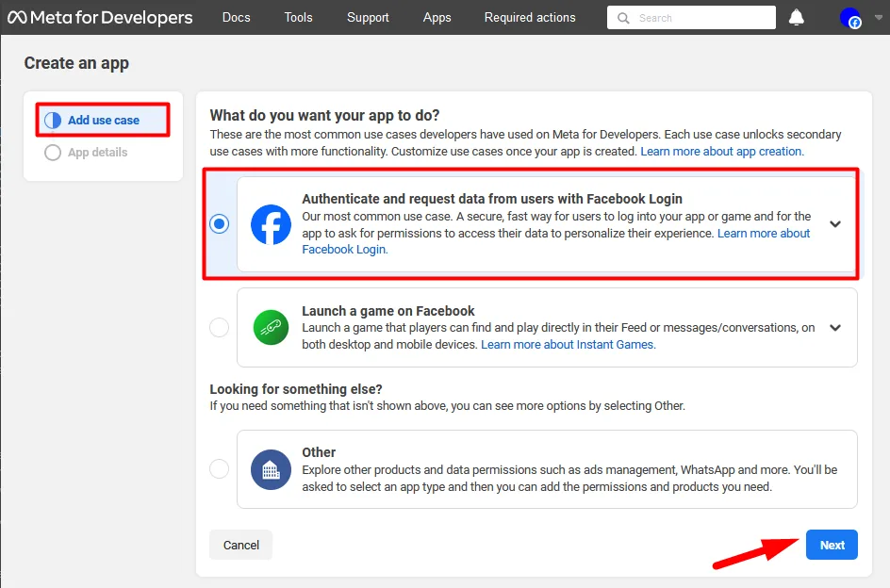Open the Required actions menu
This screenshot has height=588, width=890.
tap(529, 17)
